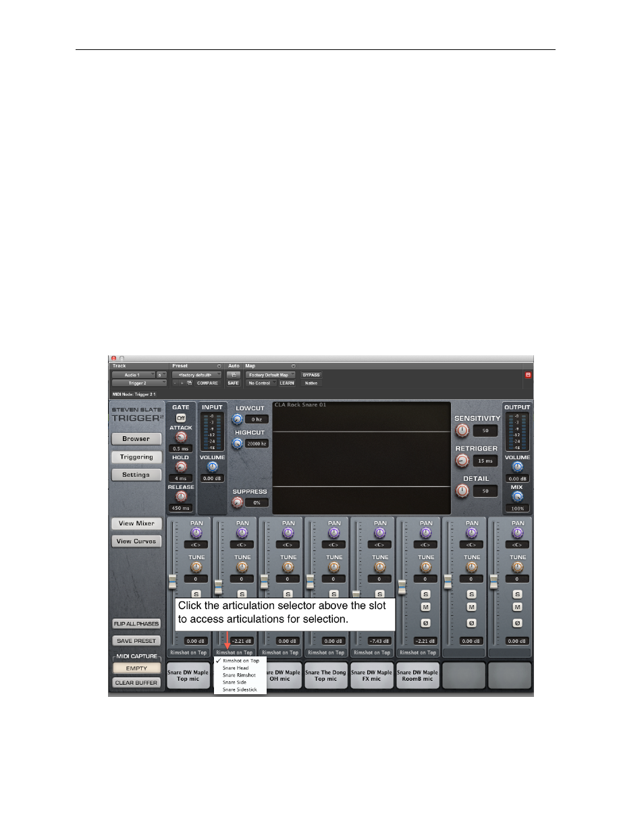
Task: Solo the seventh empty channel
Action: point(472,594)
